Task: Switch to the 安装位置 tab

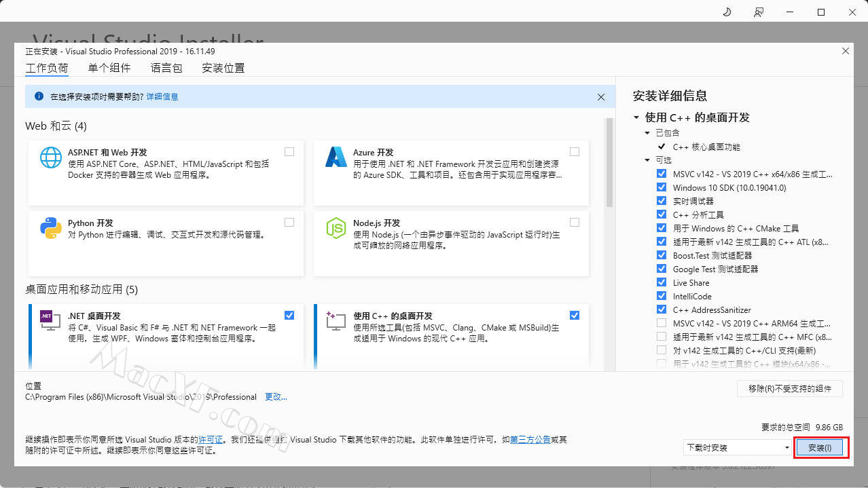Action: (x=223, y=68)
